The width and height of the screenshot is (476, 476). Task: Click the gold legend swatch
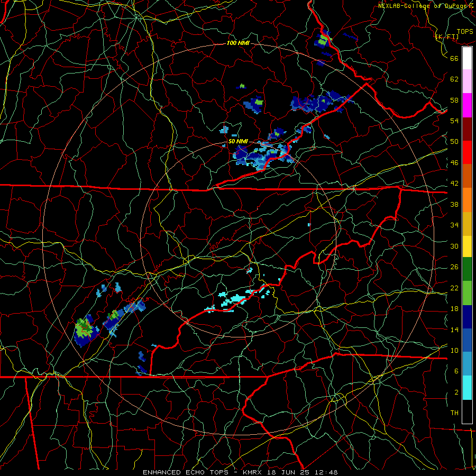click(x=467, y=224)
